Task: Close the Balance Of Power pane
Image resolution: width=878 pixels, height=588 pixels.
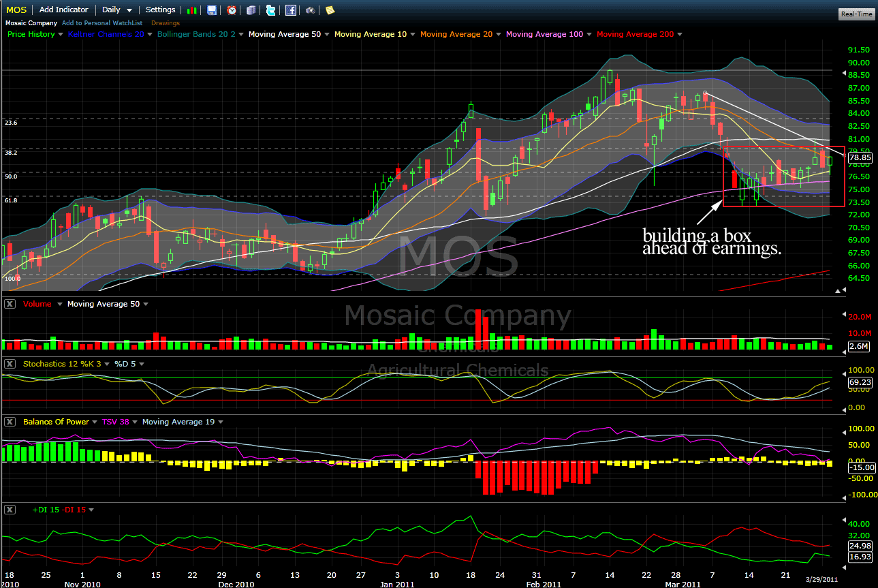Action: (10, 422)
